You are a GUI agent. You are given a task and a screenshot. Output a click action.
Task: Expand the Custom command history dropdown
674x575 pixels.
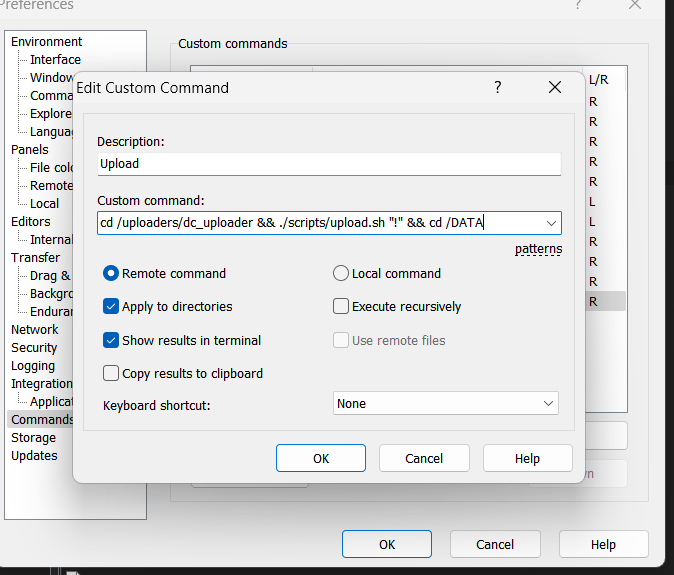(x=550, y=223)
